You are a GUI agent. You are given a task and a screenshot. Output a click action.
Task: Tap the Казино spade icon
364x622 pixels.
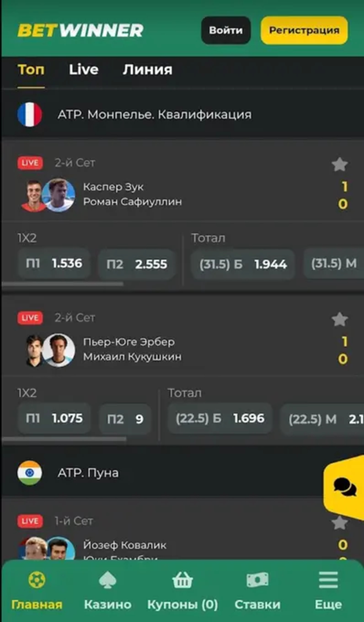pos(107,580)
